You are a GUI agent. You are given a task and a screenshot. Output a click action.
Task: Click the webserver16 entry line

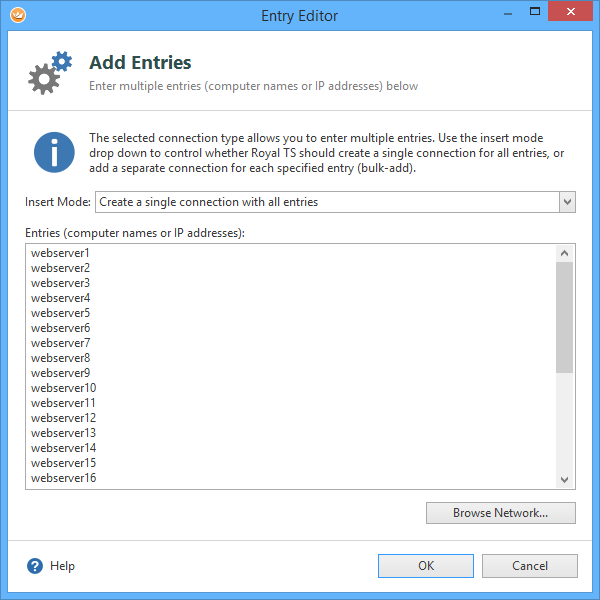63,478
